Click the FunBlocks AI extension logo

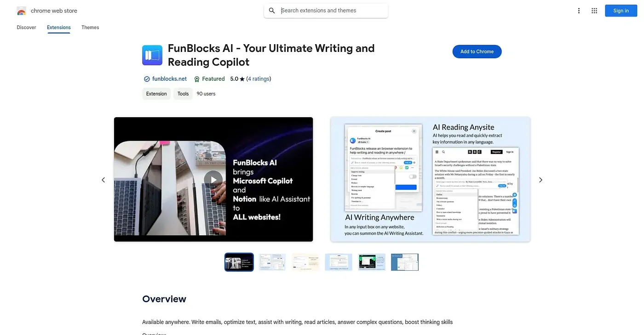click(x=152, y=55)
